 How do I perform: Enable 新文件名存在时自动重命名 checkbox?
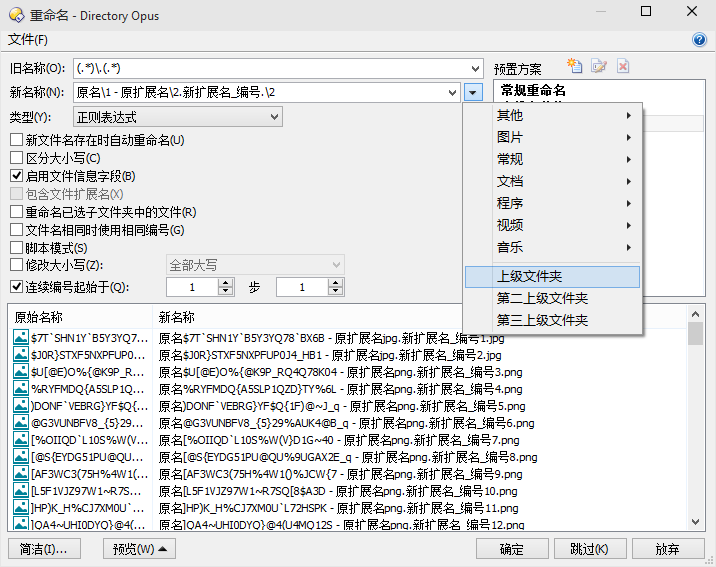(17, 140)
